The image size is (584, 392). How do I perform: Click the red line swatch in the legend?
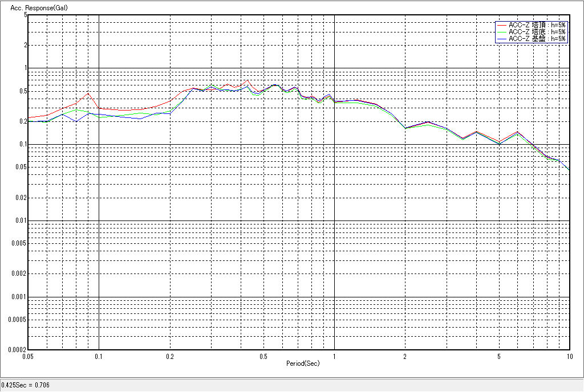click(502, 25)
